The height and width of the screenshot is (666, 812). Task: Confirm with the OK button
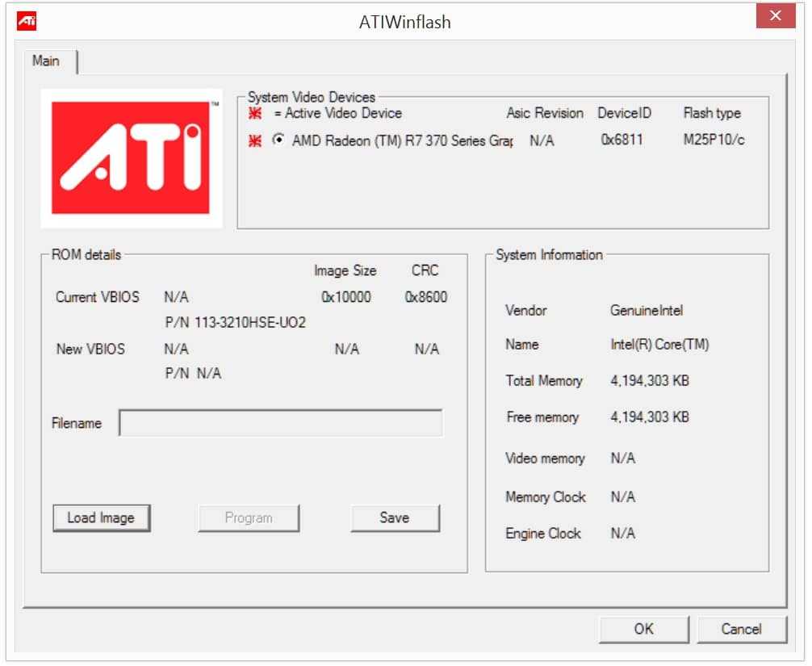(643, 629)
